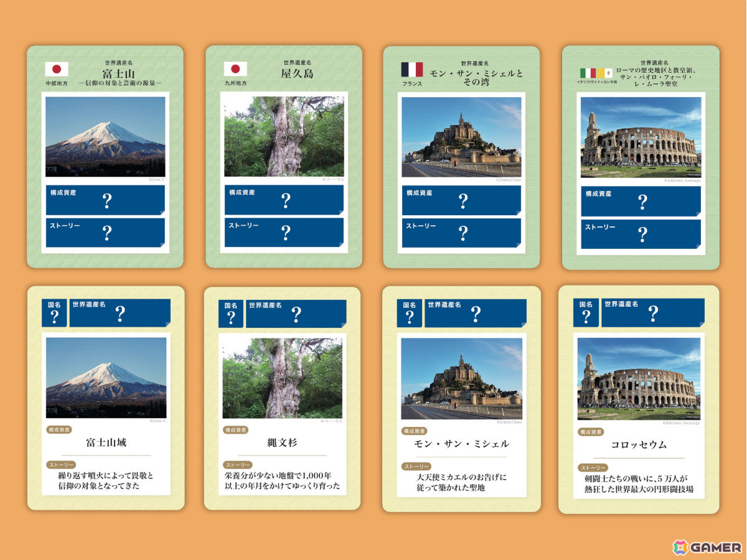The width and height of the screenshot is (747, 560).
Task: Reveal 世界遺産名 box on the 縄文杉 card
Action: click(x=296, y=314)
